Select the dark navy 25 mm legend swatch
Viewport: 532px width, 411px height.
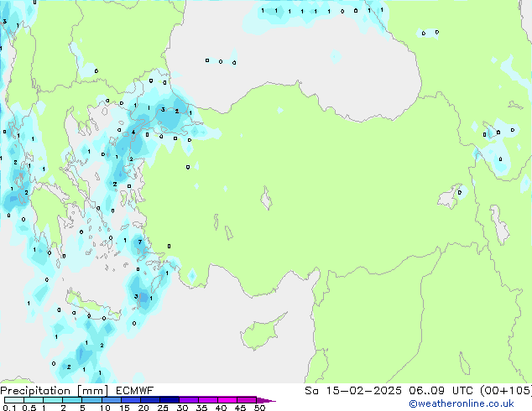[x=169, y=400]
